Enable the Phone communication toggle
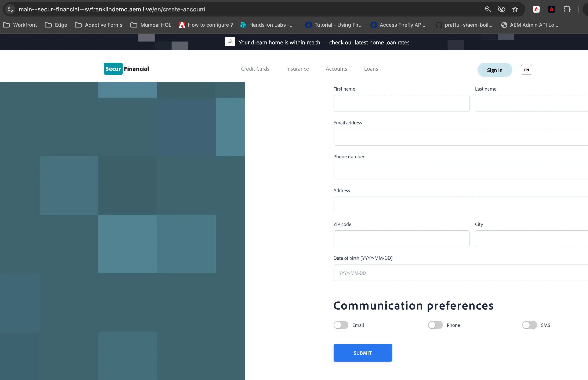The image size is (588, 380). coord(435,325)
